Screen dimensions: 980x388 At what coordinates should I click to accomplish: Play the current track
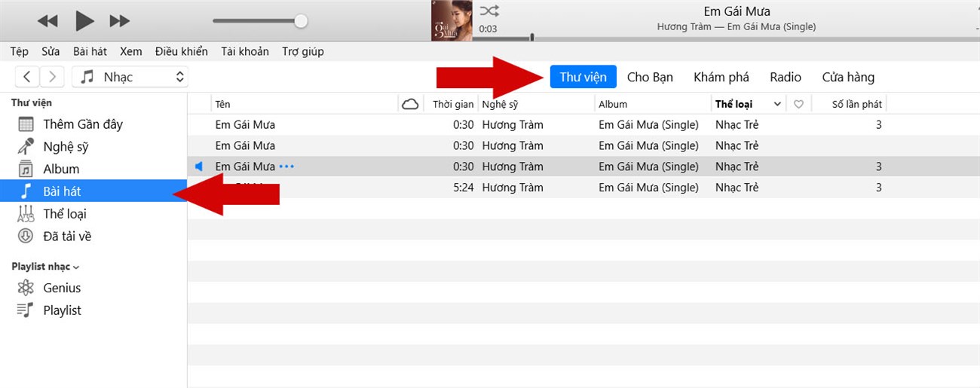coord(84,20)
